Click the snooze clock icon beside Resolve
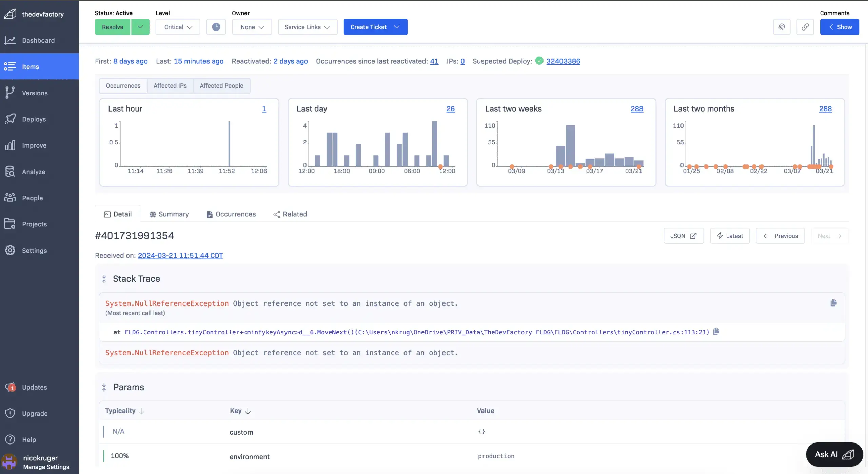The height and width of the screenshot is (474, 868). 216,27
